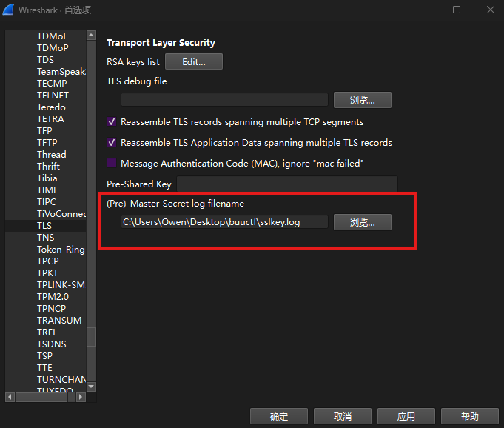Click into the TLS debug file field

[x=224, y=100]
